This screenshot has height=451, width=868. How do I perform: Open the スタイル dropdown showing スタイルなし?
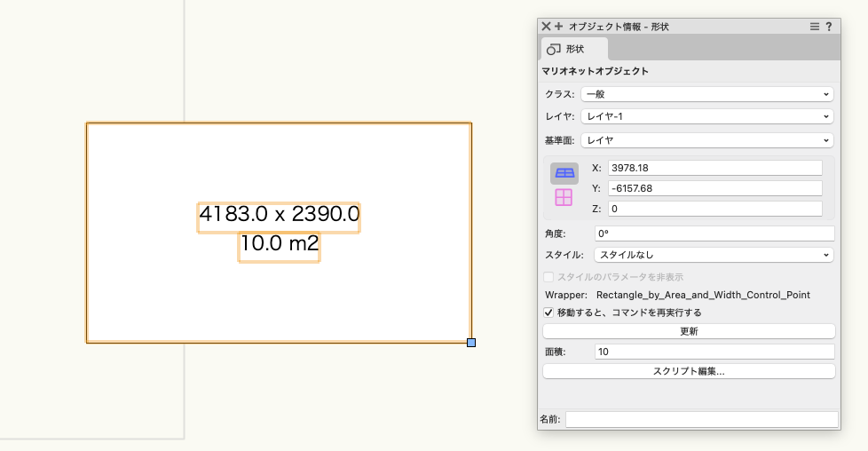pos(714,255)
